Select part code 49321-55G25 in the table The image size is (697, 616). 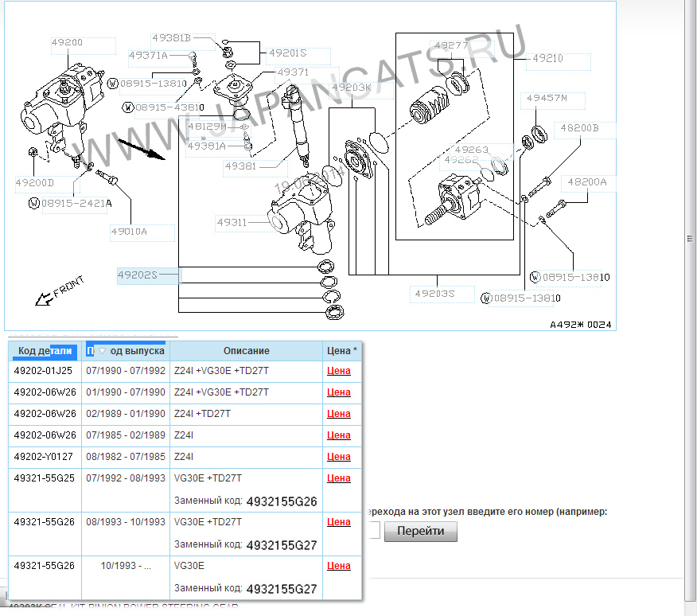click(x=44, y=478)
